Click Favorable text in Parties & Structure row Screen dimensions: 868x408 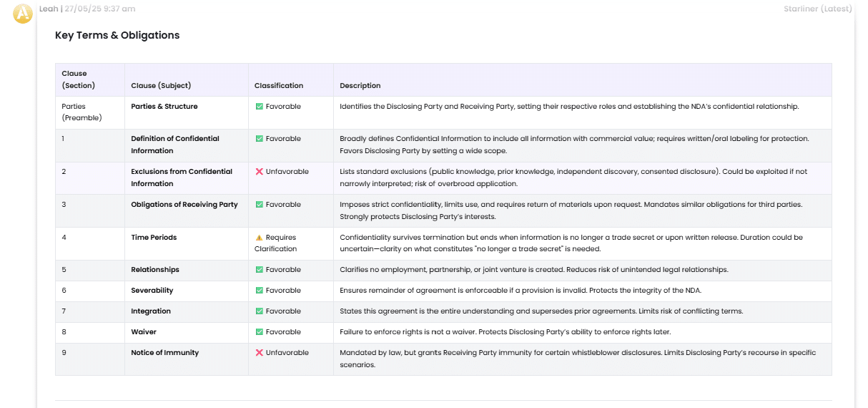coord(283,107)
